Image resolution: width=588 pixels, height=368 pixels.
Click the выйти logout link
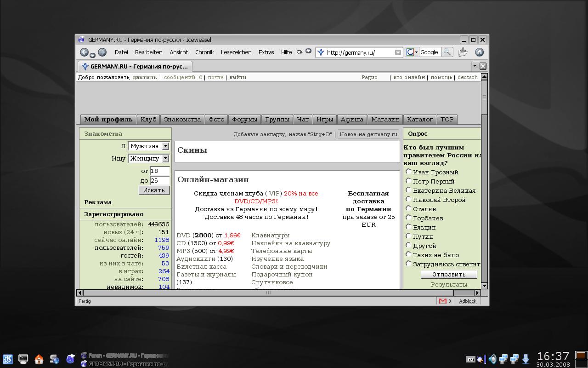click(237, 77)
